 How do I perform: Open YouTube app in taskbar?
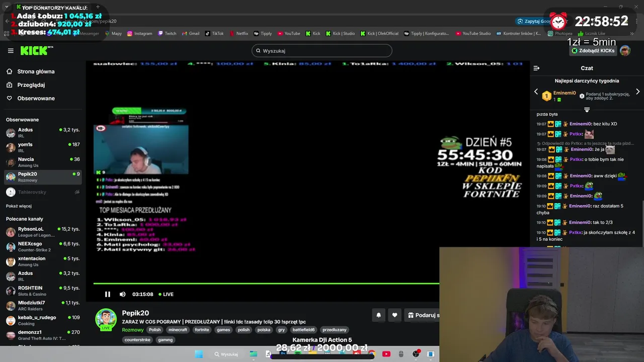386,354
